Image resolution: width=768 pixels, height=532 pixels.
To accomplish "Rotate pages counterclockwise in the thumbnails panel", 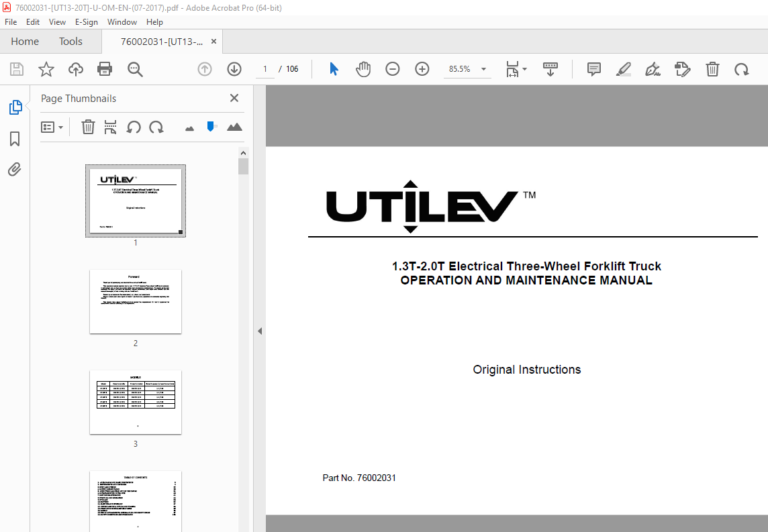I will [133, 127].
